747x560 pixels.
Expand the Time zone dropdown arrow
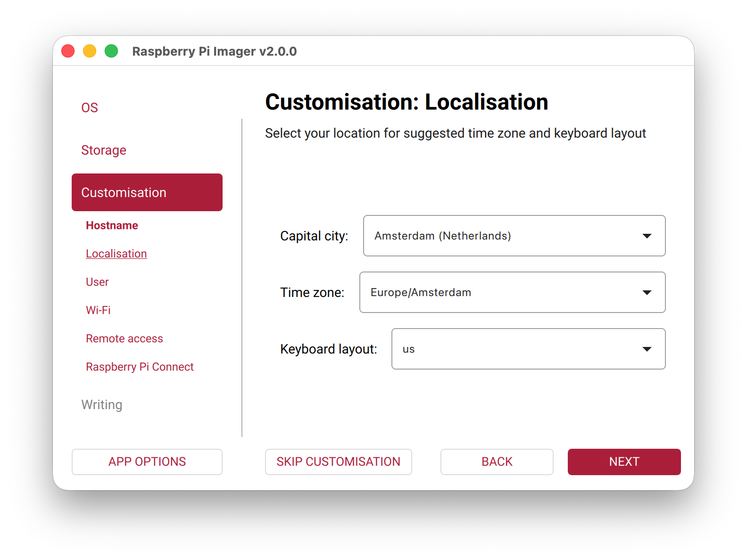[x=647, y=292]
